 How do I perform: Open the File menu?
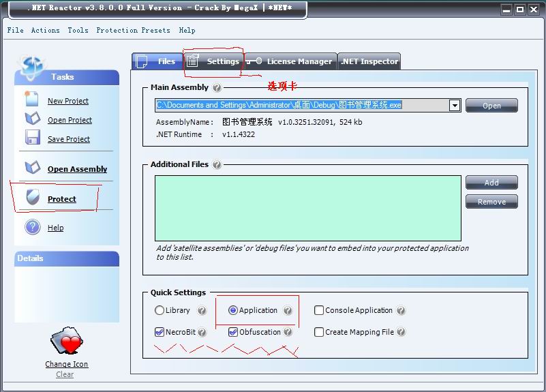[16, 30]
